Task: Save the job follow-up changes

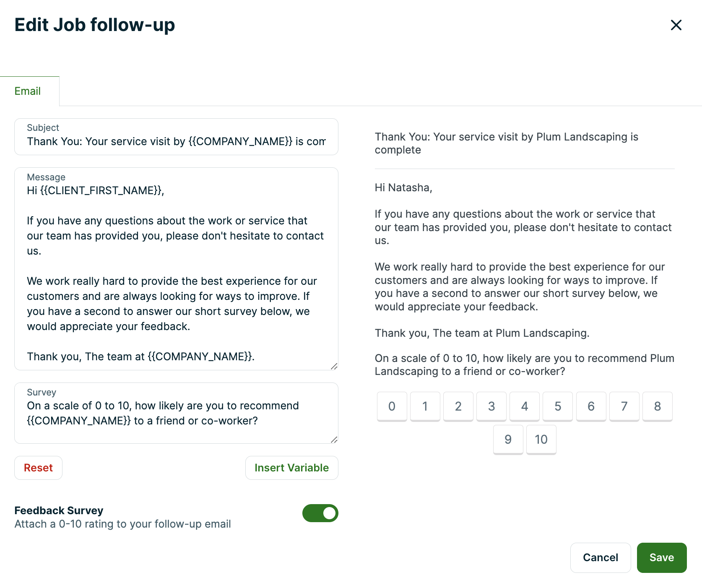Action: pos(661,557)
